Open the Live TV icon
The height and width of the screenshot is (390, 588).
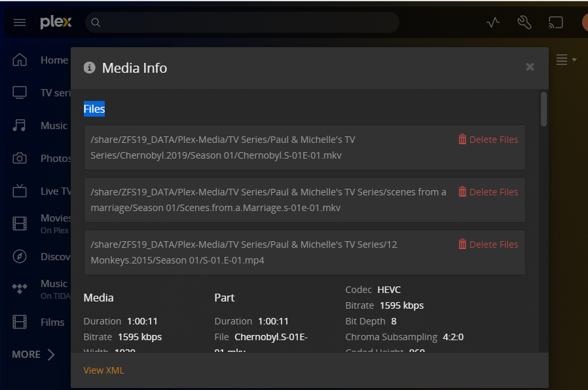tap(20, 191)
